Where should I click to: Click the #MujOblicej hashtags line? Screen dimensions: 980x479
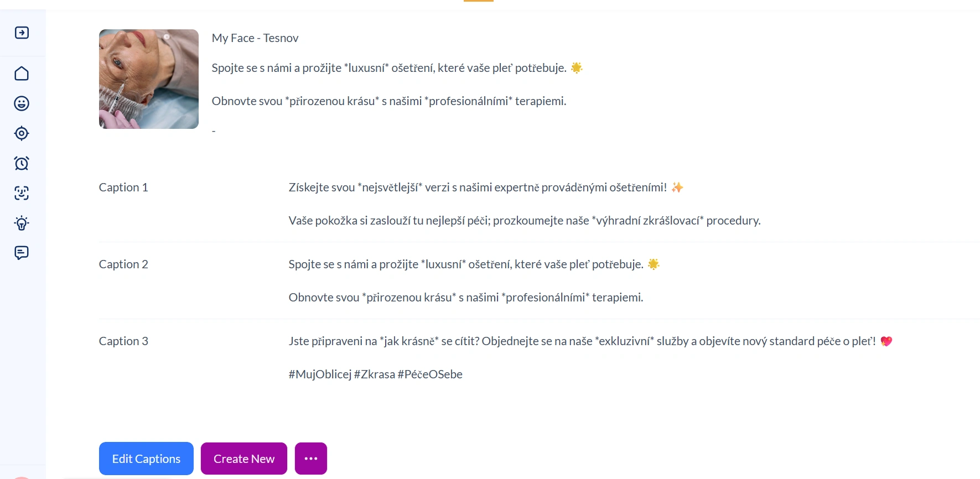pyautogui.click(x=376, y=374)
